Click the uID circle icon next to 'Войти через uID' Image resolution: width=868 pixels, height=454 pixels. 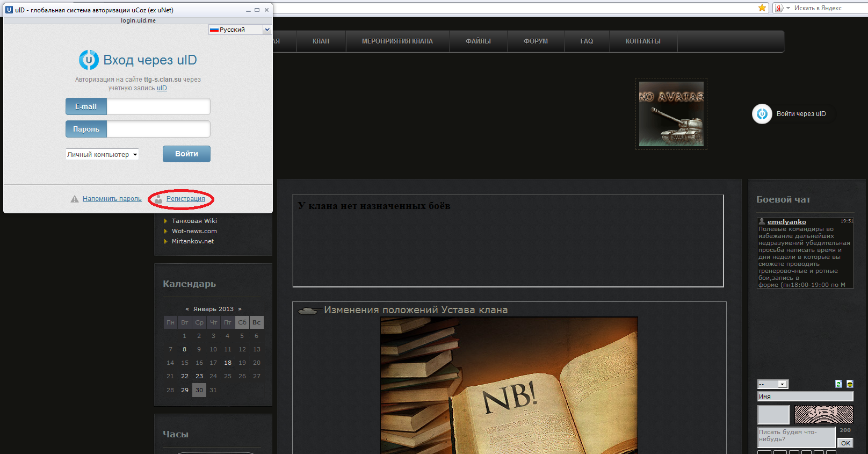coord(762,114)
